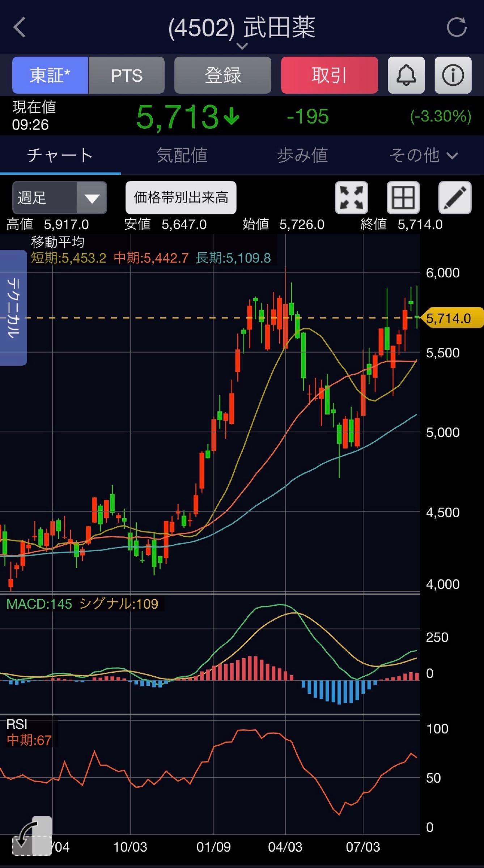Screen dimensions: 484x868
Task: Tap the 07/03 date axis label
Action: point(363,847)
